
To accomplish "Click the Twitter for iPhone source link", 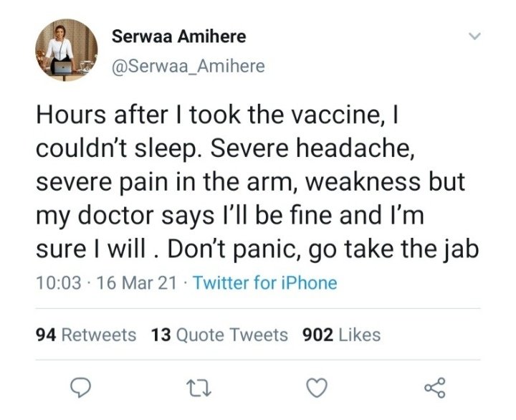I will pyautogui.click(x=265, y=283).
